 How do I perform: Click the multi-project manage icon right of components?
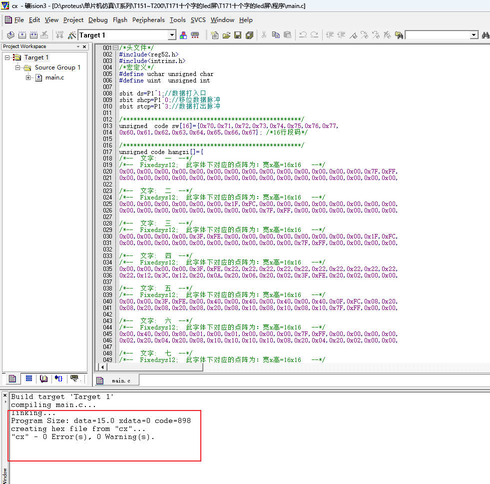[195, 35]
